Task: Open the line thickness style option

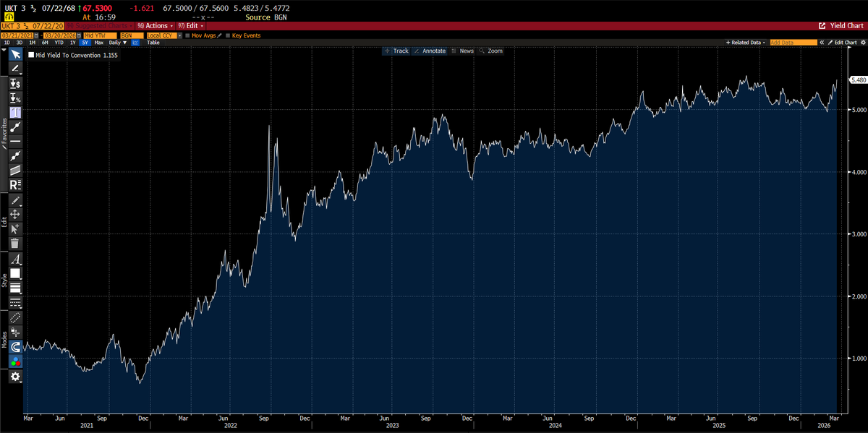Action: (x=15, y=288)
